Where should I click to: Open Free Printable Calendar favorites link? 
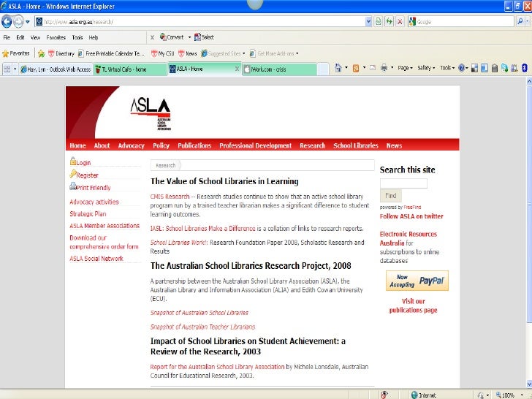pyautogui.click(x=111, y=53)
